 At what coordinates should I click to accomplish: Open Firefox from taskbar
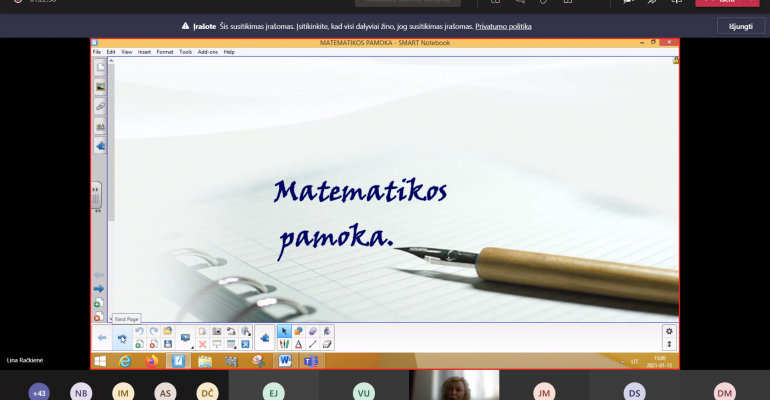point(151,362)
